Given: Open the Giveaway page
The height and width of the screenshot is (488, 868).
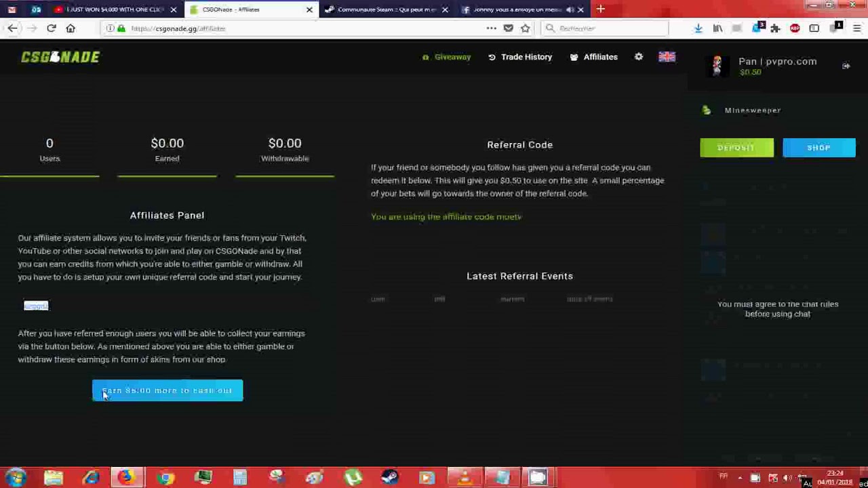Looking at the screenshot, I should 447,57.
